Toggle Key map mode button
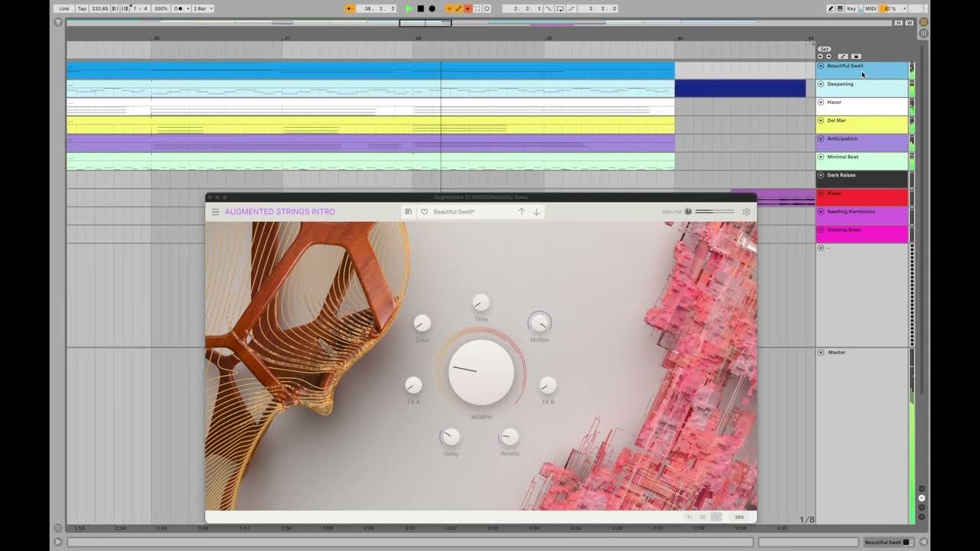Image resolution: width=980 pixels, height=551 pixels. point(851,8)
